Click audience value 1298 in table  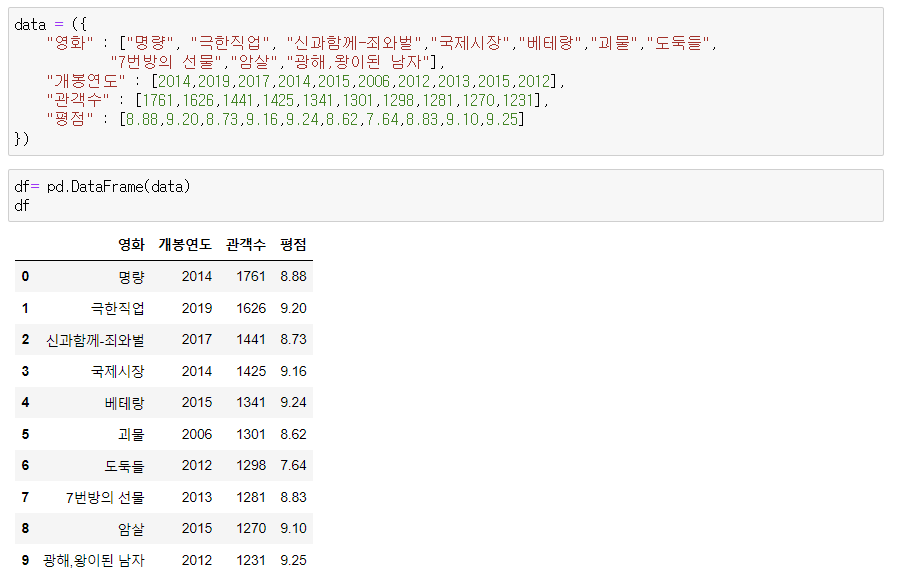[x=251, y=465]
